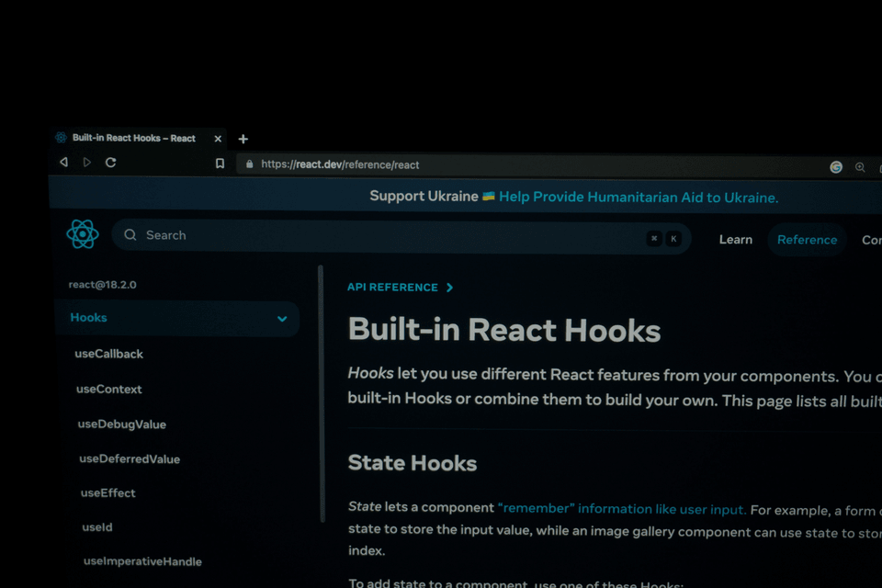This screenshot has width=882, height=588.
Task: Click the React logo in the header
Action: click(82, 234)
